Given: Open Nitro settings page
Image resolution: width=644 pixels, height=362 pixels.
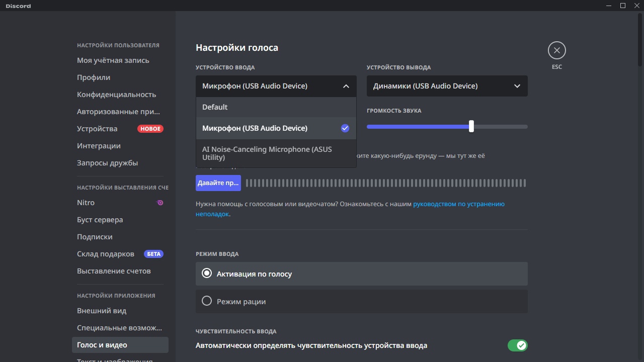Looking at the screenshot, I should pyautogui.click(x=120, y=203).
